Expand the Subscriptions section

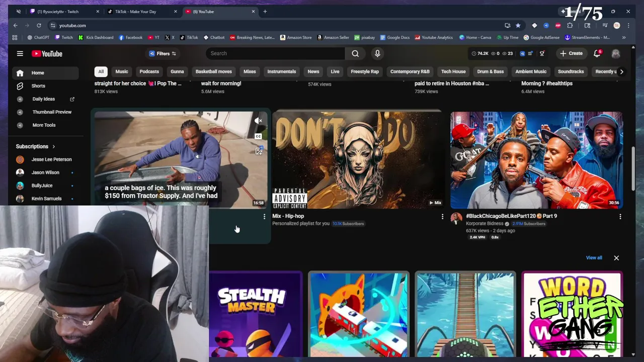pos(36,146)
